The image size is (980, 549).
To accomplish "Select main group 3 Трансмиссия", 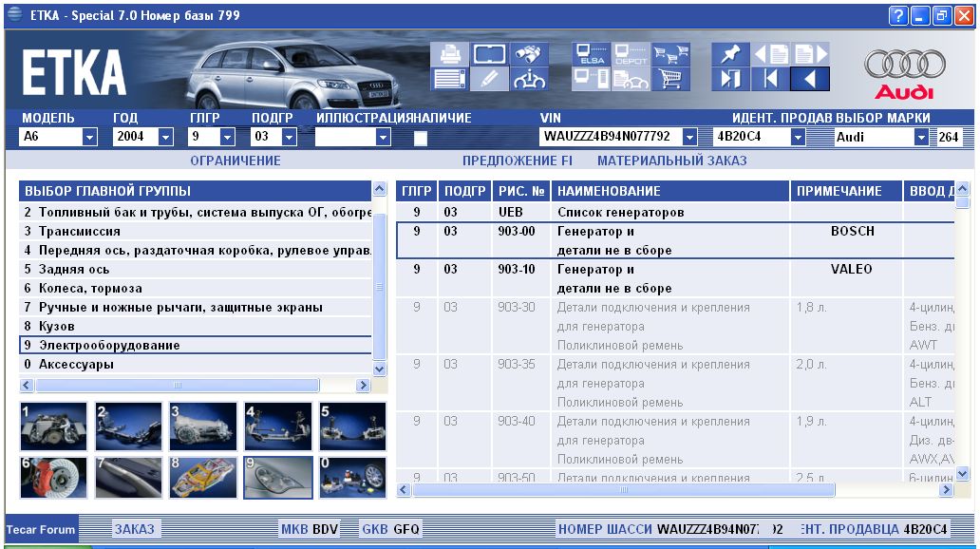I will tap(196, 232).
